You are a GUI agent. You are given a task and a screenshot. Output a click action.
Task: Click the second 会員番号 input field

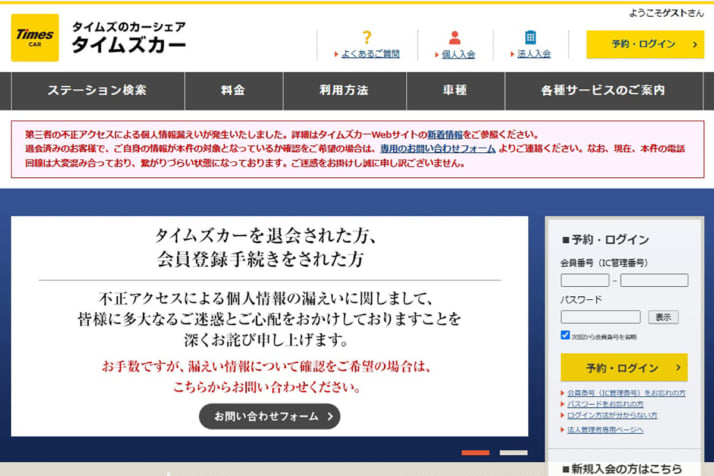tap(654, 280)
